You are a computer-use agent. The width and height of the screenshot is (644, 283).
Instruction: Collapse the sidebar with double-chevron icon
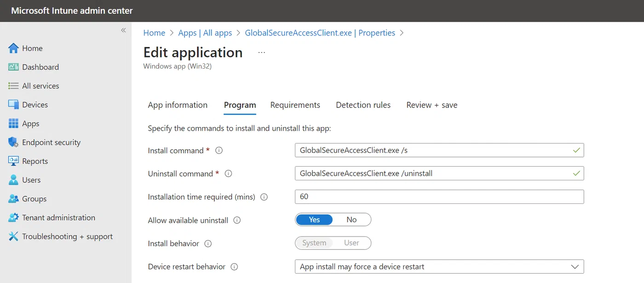coord(123,30)
